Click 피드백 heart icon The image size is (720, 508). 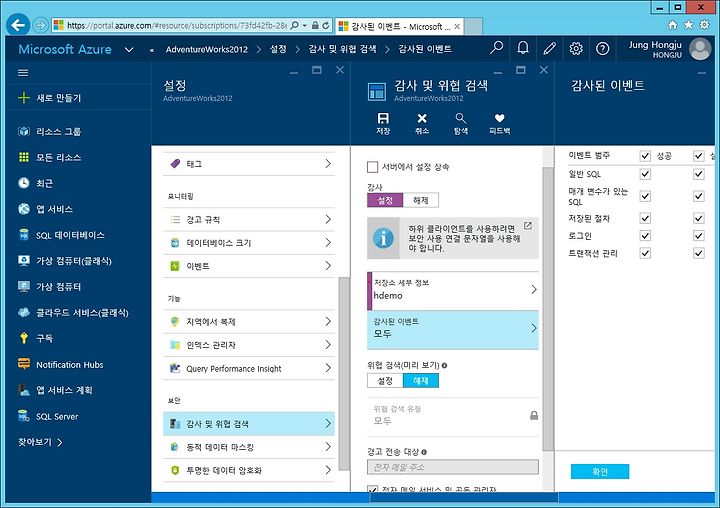500,124
